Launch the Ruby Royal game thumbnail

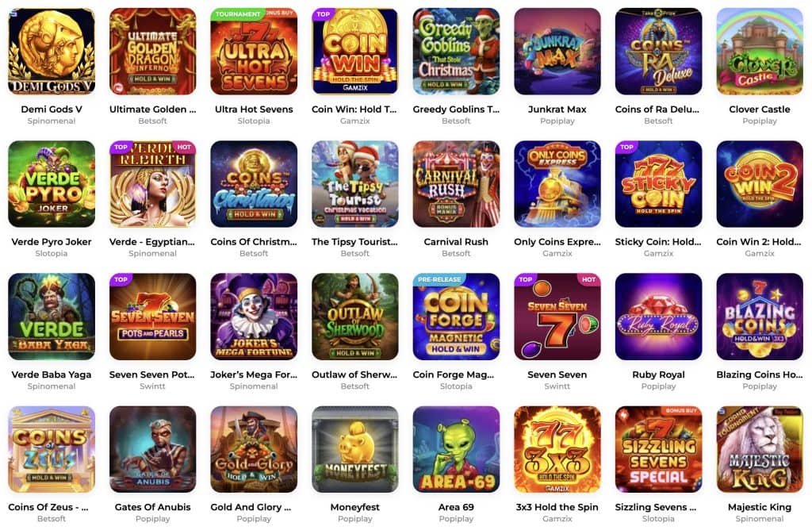tap(658, 317)
